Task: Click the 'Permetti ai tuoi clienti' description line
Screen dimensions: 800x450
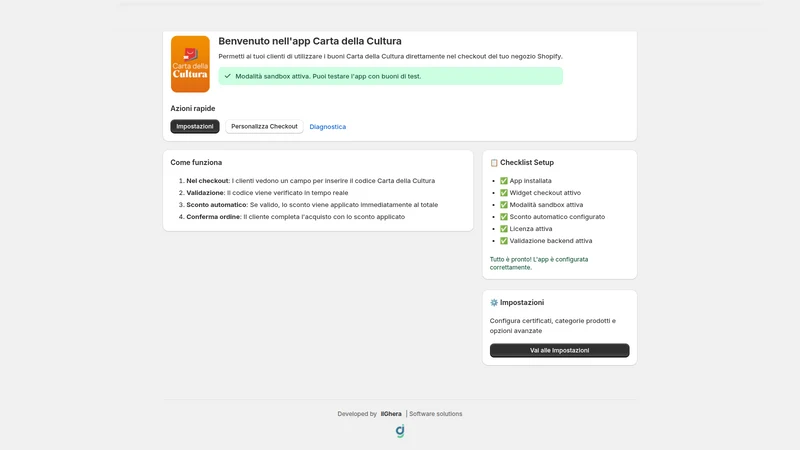Action: coord(390,56)
